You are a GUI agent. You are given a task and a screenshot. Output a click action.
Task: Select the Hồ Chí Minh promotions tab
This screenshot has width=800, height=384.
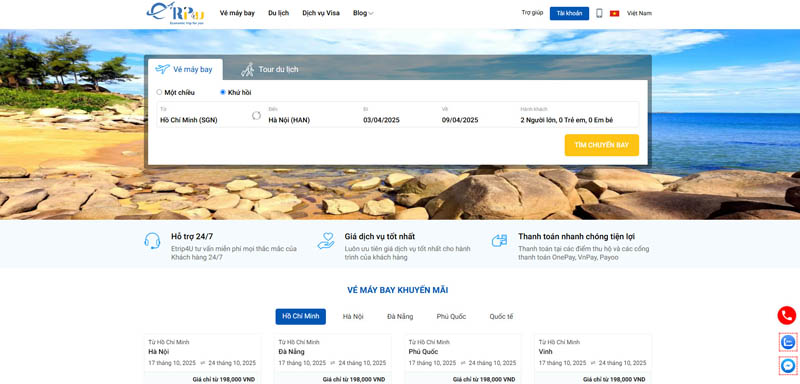(301, 316)
